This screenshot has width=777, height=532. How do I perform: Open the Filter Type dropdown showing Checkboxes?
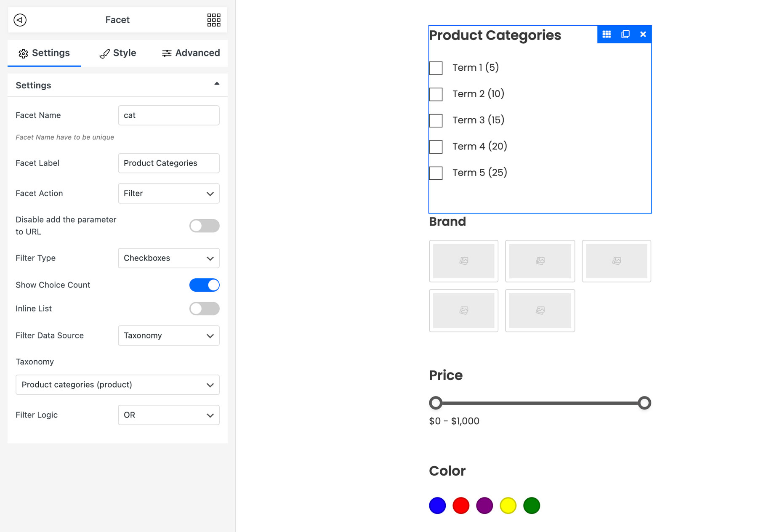coord(168,258)
